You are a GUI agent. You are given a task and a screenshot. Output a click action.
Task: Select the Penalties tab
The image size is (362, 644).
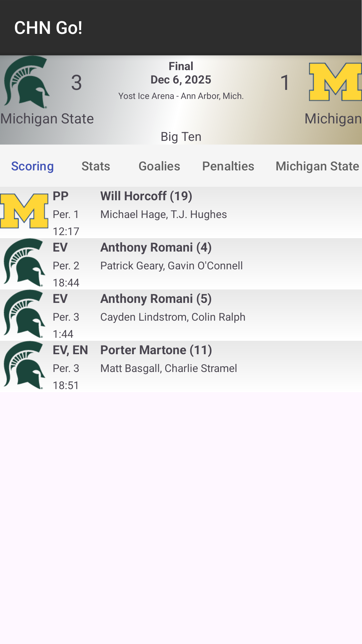[x=228, y=166]
